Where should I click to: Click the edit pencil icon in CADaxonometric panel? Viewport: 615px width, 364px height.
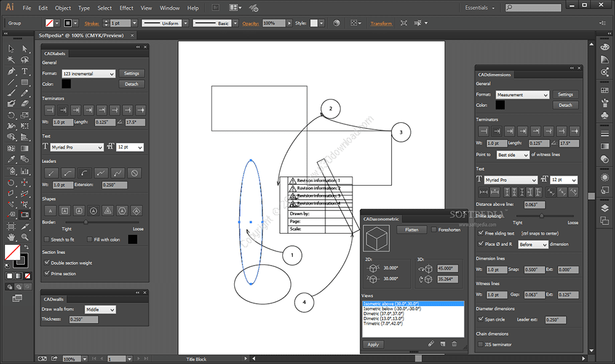click(430, 344)
